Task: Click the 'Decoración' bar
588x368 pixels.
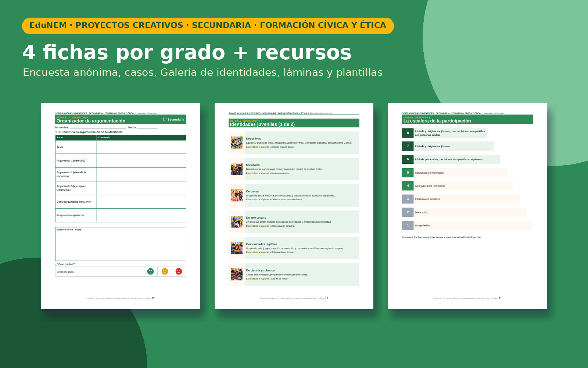Action: (x=470, y=212)
